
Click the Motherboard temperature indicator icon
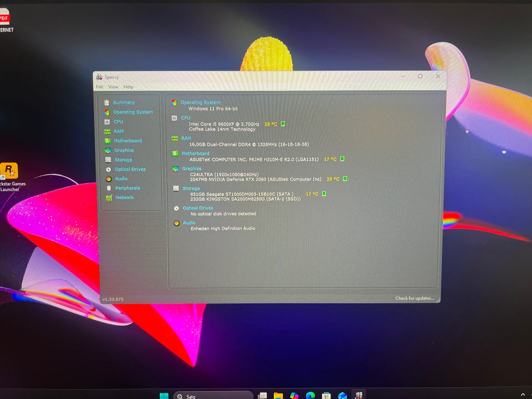click(x=342, y=159)
